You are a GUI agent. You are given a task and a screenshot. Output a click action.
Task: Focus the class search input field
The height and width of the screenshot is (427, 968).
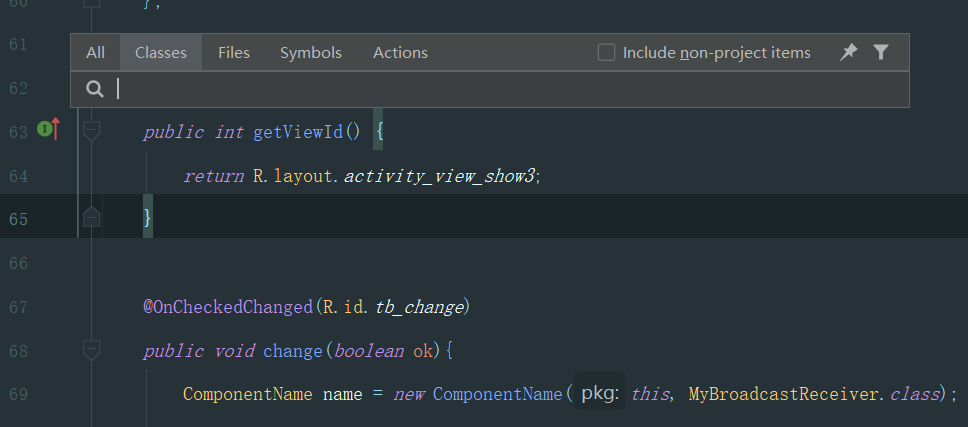click(x=500, y=89)
